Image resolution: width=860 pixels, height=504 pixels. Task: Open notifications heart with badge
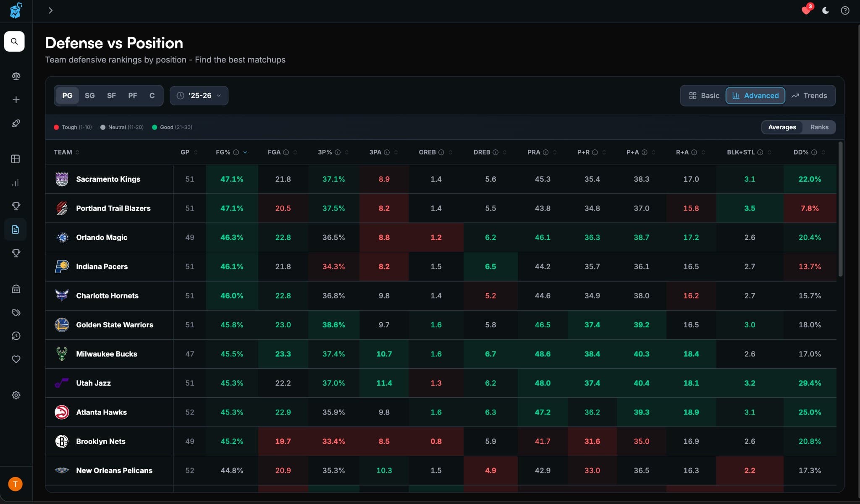(x=806, y=10)
